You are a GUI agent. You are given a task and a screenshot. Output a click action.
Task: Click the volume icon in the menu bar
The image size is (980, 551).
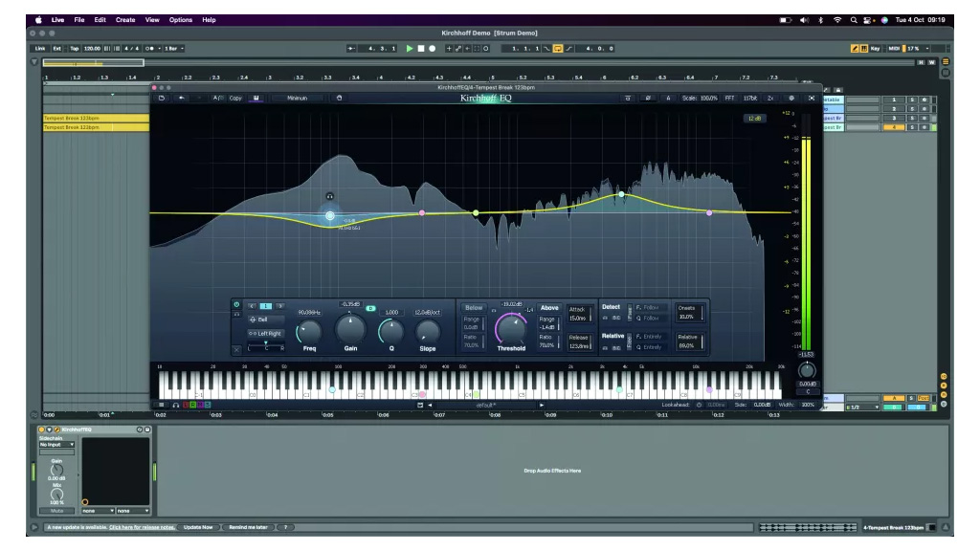click(x=804, y=20)
